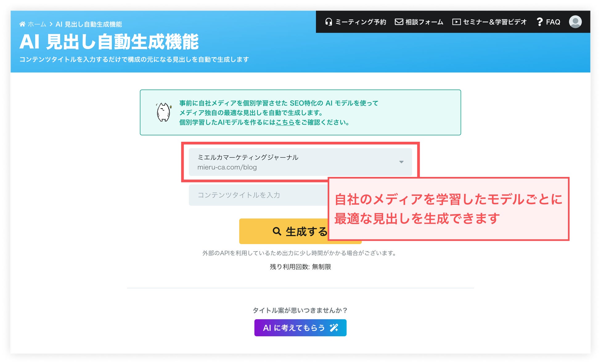
Task: Click the breadcrumb chevron separator
Action: [x=51, y=24]
